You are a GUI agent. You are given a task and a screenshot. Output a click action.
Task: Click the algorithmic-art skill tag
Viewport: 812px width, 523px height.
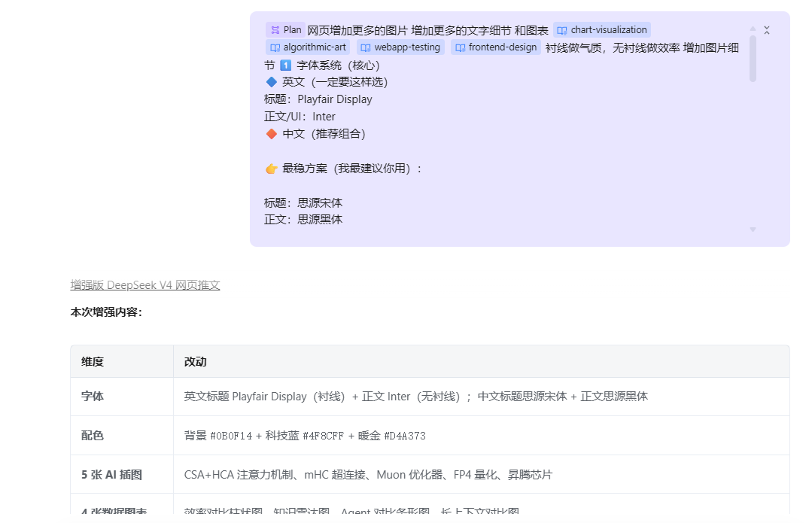click(308, 47)
